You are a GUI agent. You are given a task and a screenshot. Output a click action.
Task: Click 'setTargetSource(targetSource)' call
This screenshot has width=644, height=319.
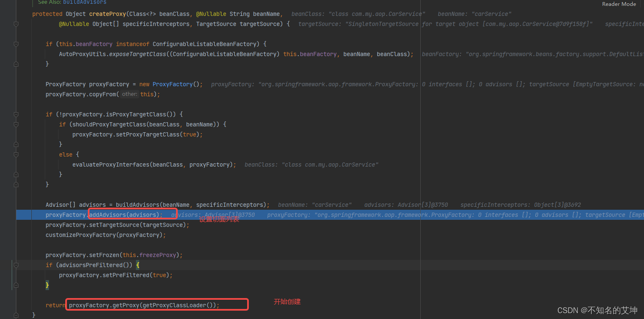pyautogui.click(x=138, y=225)
